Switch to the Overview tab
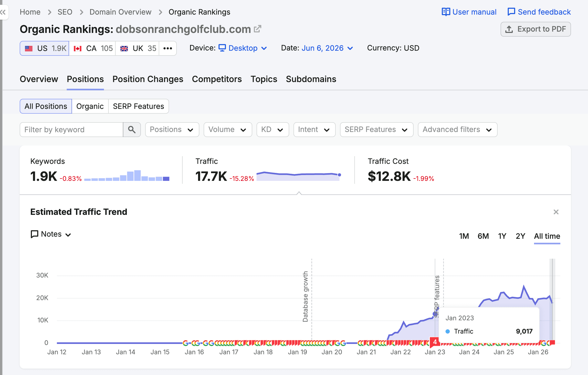 [x=39, y=79]
